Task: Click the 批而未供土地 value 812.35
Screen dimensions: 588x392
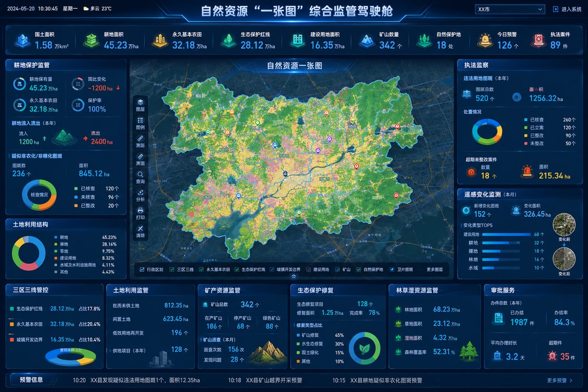Action: 173,305
